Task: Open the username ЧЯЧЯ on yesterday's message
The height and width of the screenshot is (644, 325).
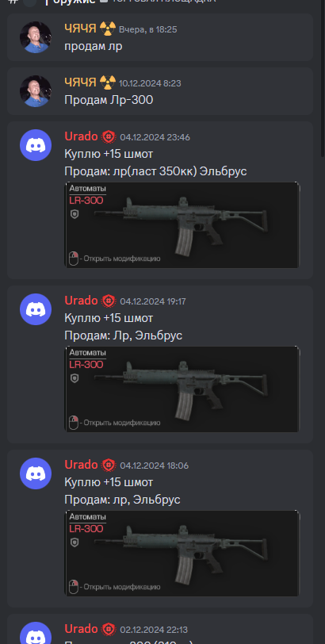Action: click(80, 29)
